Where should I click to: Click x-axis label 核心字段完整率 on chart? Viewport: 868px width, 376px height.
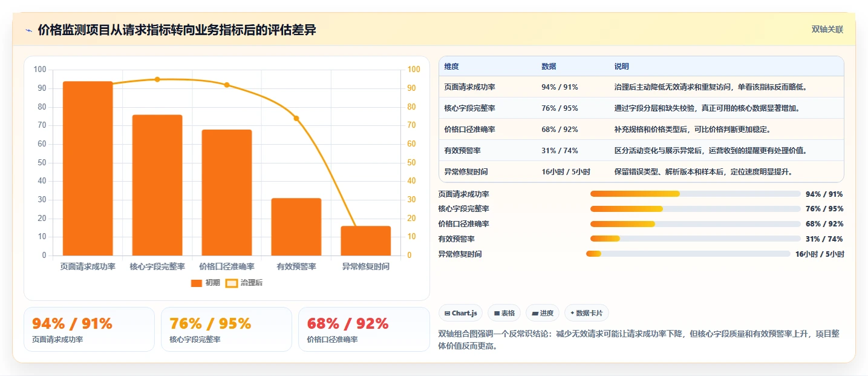[157, 266]
